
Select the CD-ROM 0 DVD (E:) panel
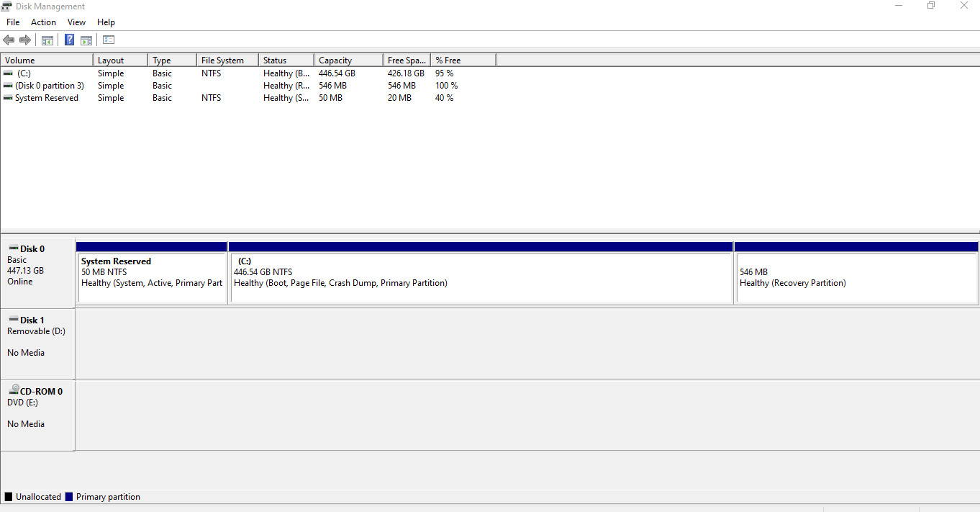tap(37, 416)
